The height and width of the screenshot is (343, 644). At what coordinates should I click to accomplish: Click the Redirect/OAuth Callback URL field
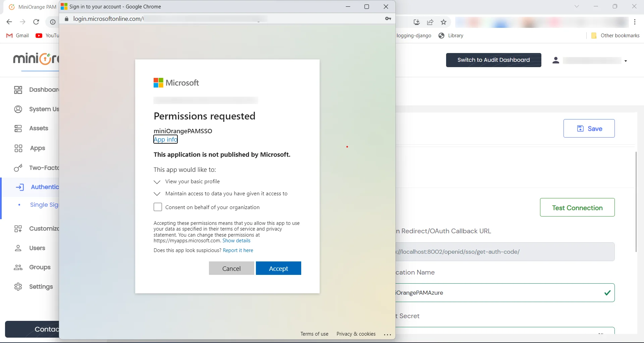point(503,252)
